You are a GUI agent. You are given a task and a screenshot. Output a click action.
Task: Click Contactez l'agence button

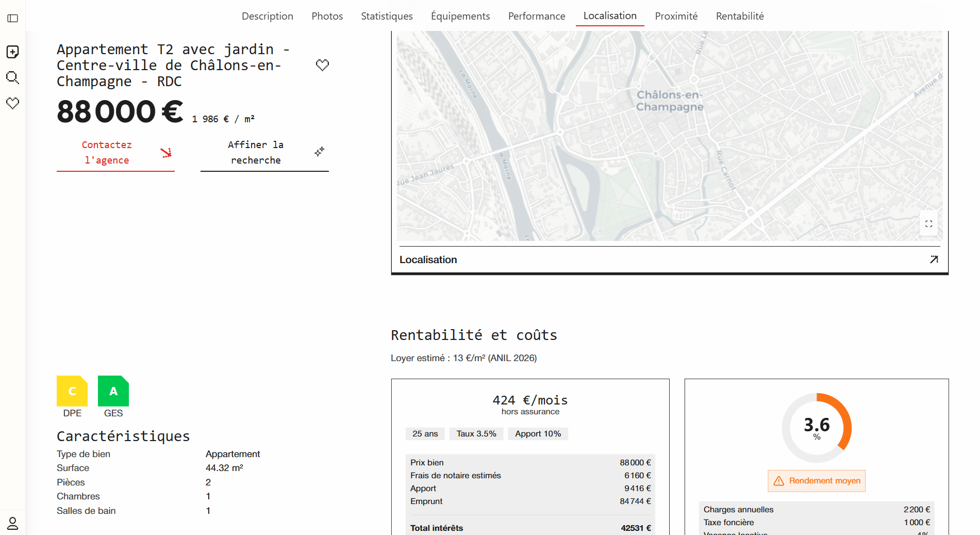[x=115, y=153]
